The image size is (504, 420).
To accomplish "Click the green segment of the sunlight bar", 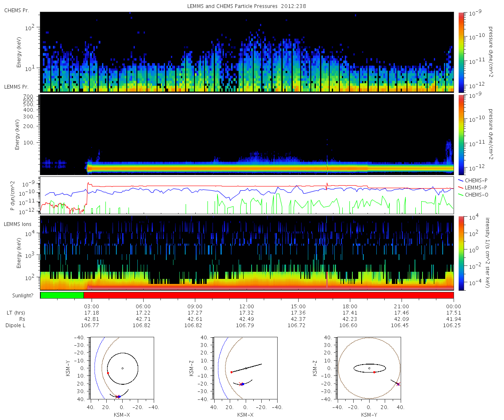I will coord(62,295).
